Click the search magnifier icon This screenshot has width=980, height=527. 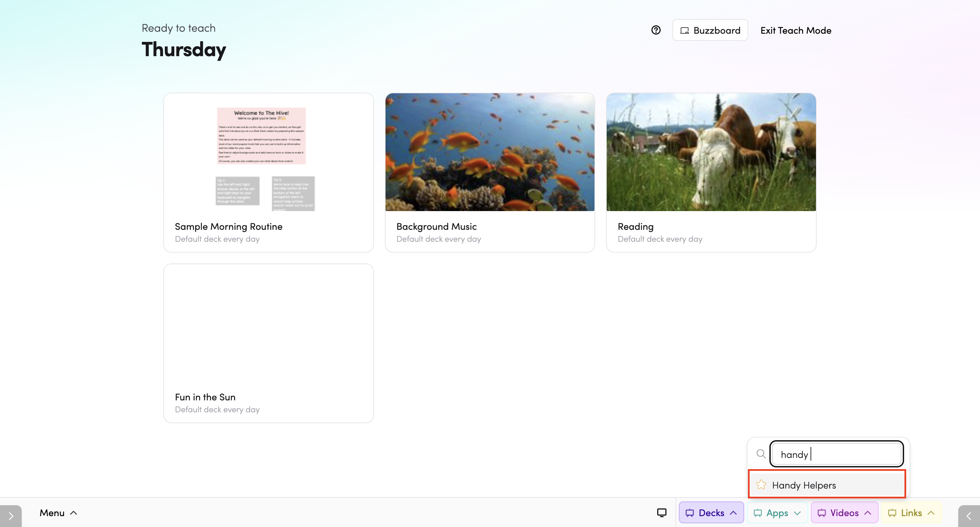tap(761, 454)
